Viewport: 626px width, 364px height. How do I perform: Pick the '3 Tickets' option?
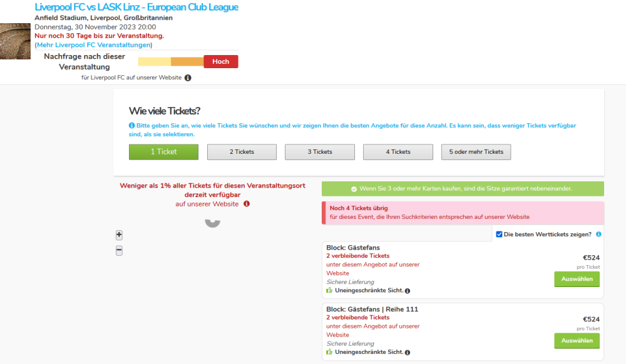tap(319, 152)
